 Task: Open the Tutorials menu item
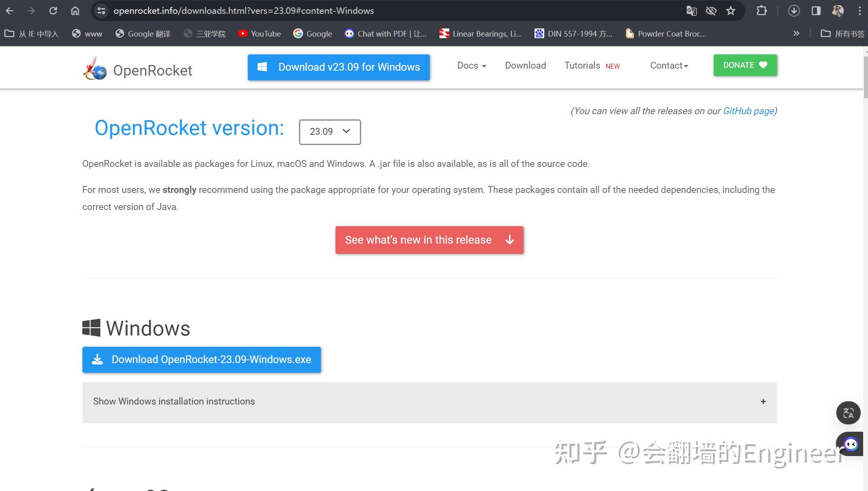(582, 65)
